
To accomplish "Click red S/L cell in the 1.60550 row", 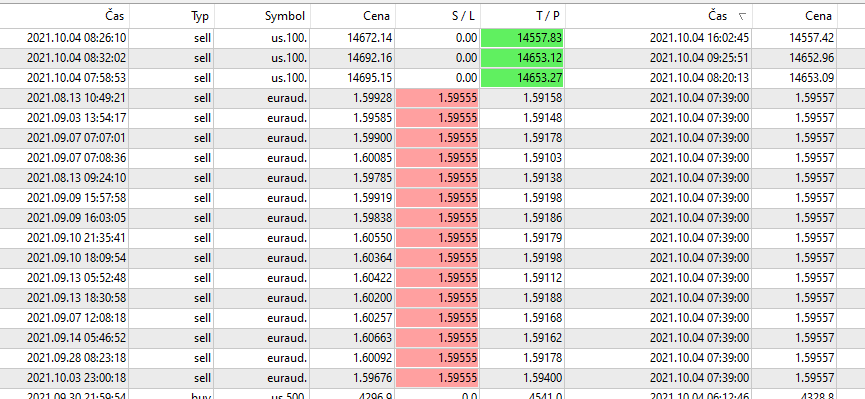I will pyautogui.click(x=437, y=238).
